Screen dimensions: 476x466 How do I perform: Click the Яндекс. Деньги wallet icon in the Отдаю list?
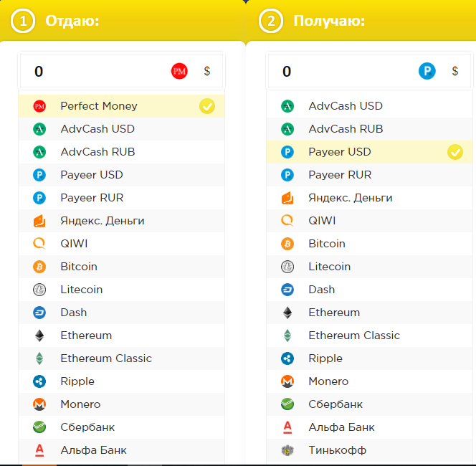(x=39, y=221)
